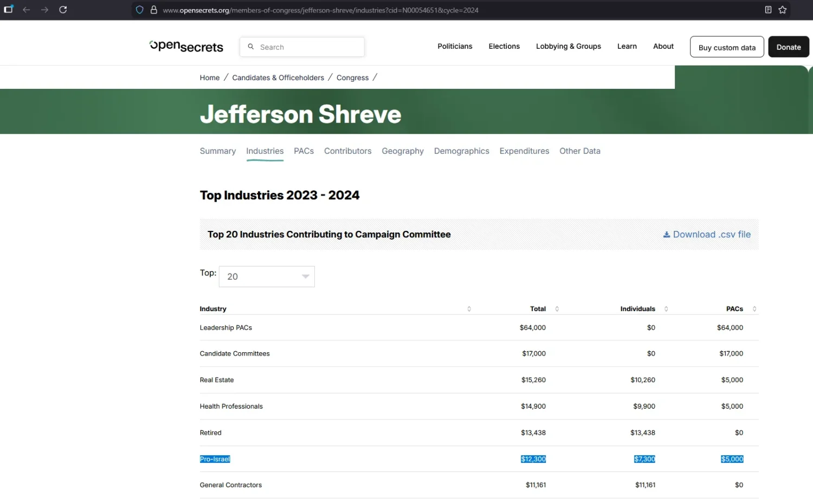Screen dimensions: 813x504
Task: Click the padlock site security icon
Action: 154,10
